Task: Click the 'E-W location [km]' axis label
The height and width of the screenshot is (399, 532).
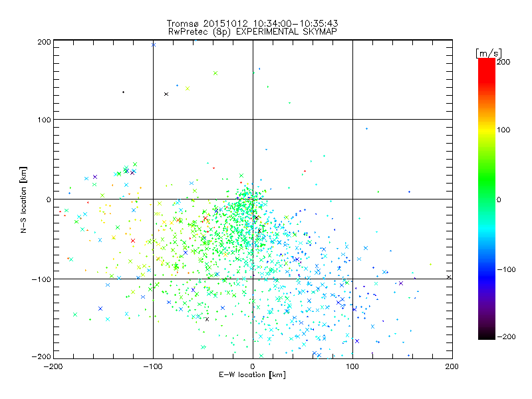Action: (x=252, y=374)
